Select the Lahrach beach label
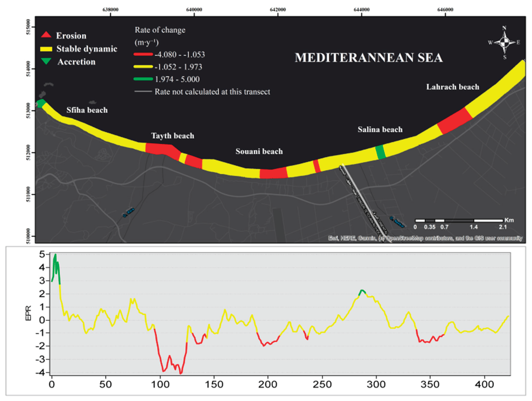The height and width of the screenshot is (401, 532). [x=453, y=87]
